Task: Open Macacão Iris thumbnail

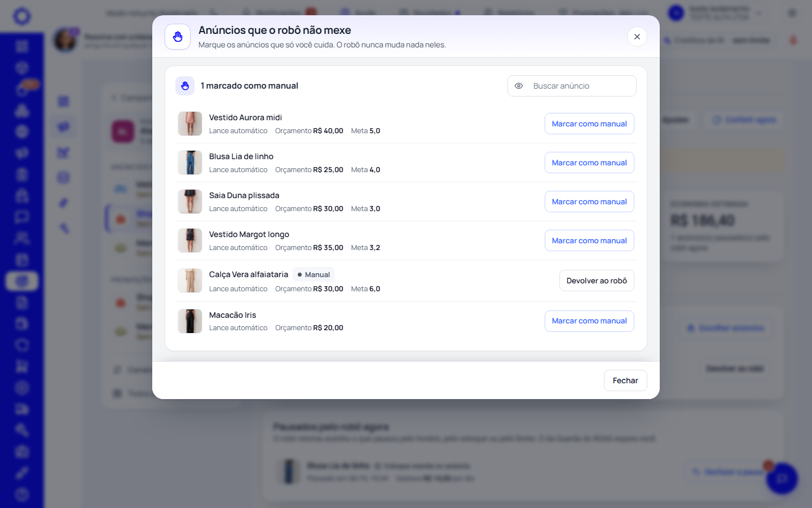Action: (190, 321)
